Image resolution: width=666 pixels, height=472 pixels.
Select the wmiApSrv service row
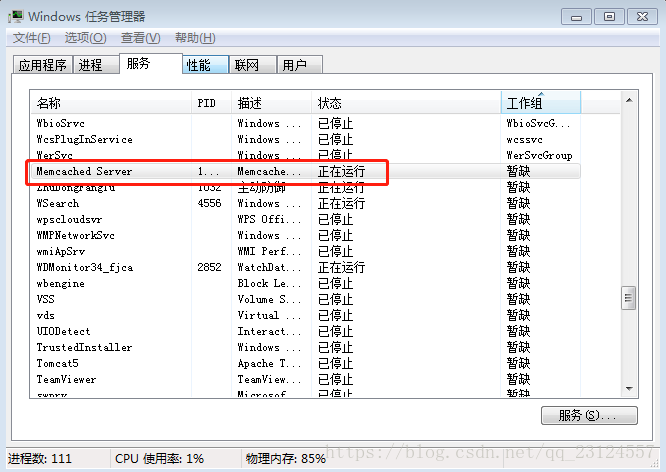[305, 251]
